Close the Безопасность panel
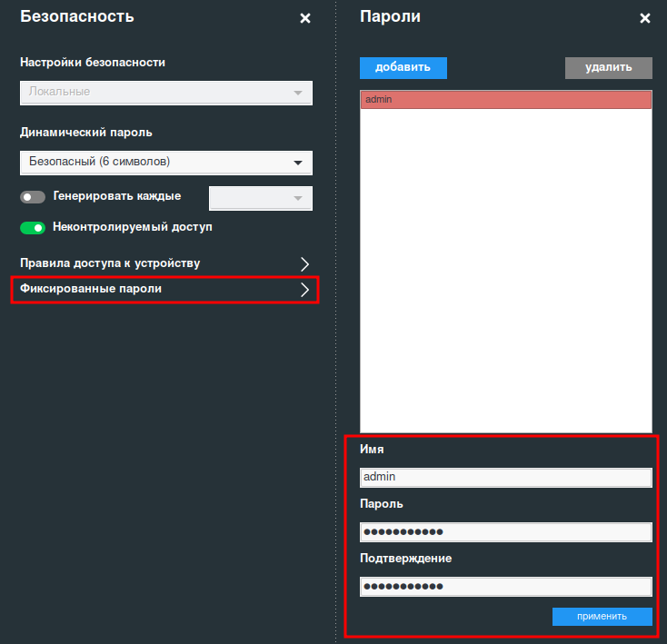 click(x=305, y=18)
